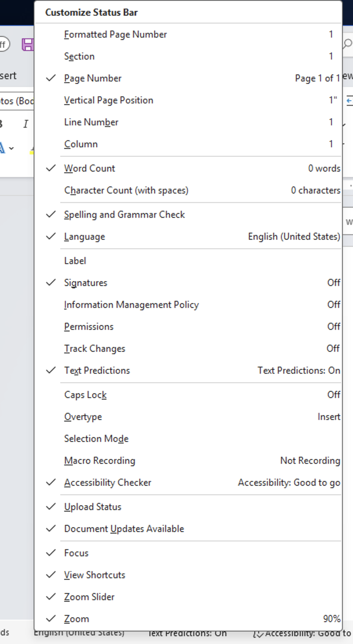Toggle View Shortcuts in status bar

pos(94,575)
